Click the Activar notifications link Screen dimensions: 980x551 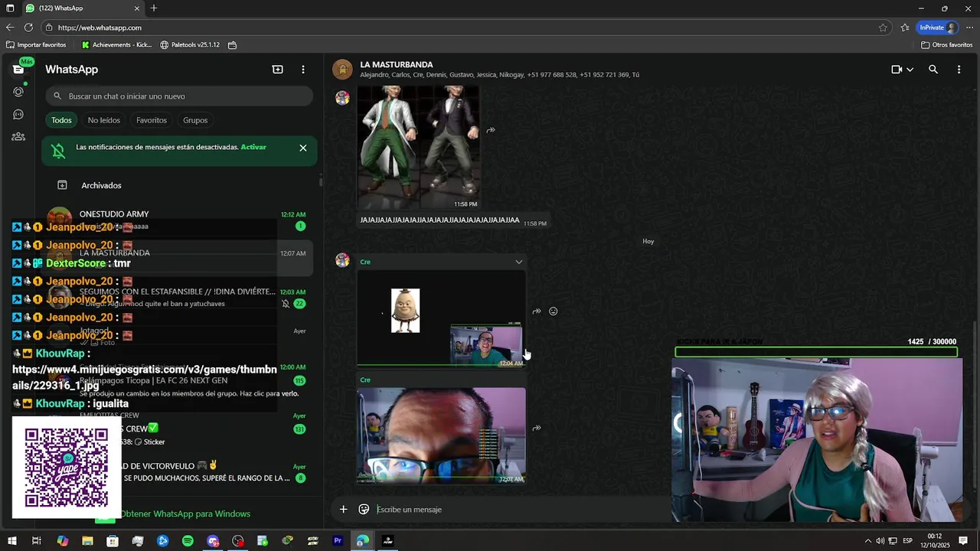pyautogui.click(x=253, y=147)
